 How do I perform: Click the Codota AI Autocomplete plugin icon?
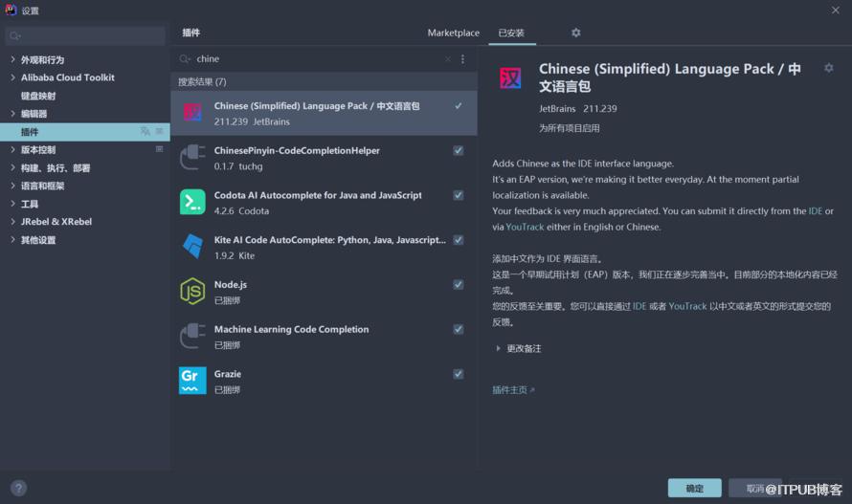coord(192,202)
